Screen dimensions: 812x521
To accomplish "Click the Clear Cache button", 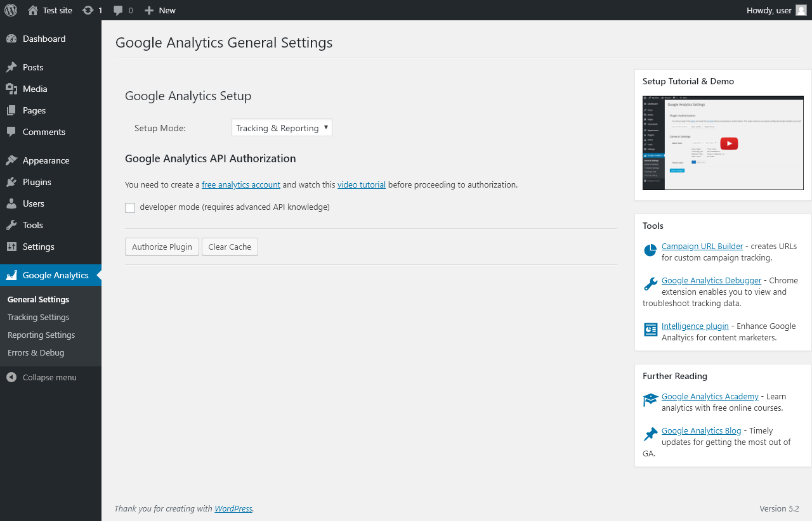I will [x=230, y=247].
